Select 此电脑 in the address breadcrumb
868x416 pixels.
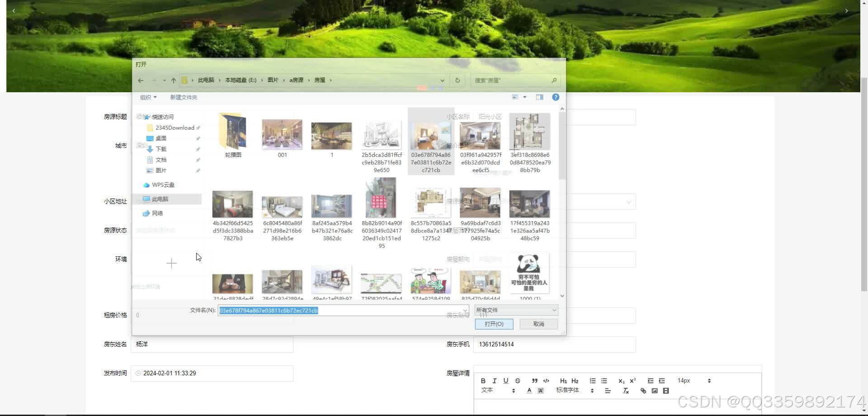coord(206,80)
